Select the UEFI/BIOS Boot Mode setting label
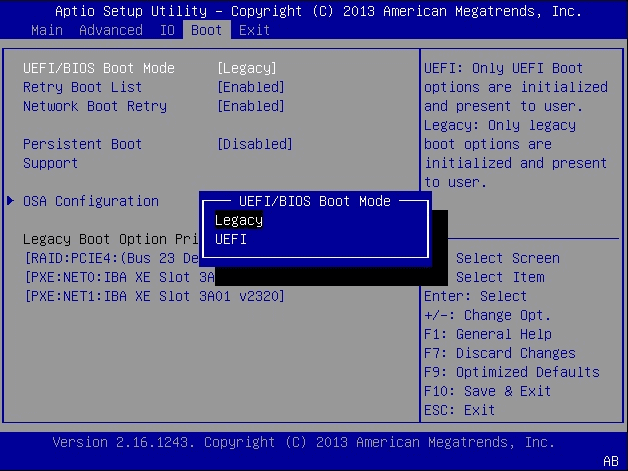The height and width of the screenshot is (471, 628). coord(98,68)
